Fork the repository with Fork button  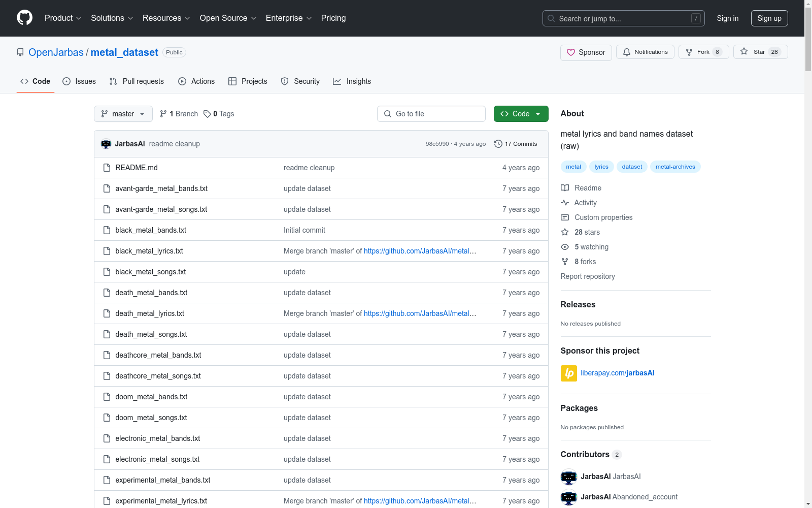703,52
